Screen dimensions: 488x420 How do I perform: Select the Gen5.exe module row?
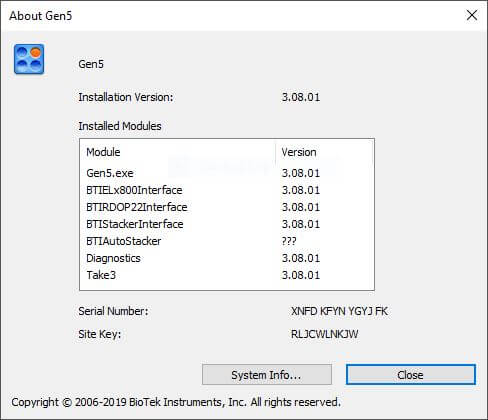(227, 173)
